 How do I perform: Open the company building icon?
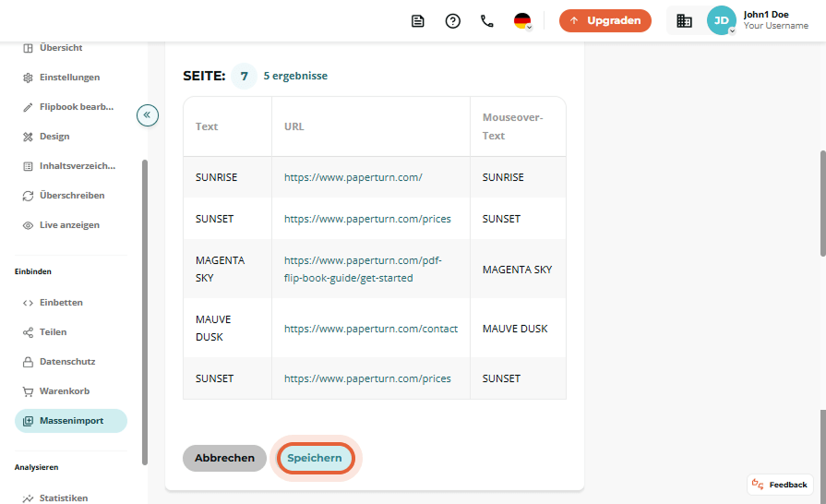pyautogui.click(x=684, y=20)
